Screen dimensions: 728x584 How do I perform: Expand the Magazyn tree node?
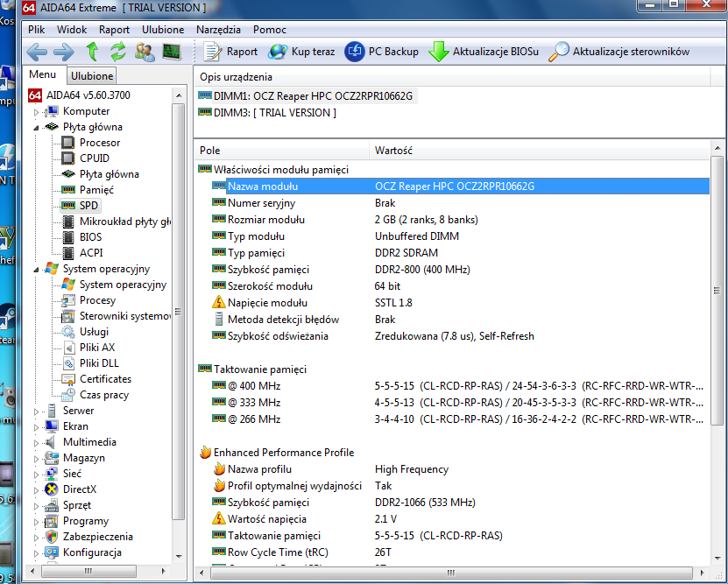tap(36, 459)
